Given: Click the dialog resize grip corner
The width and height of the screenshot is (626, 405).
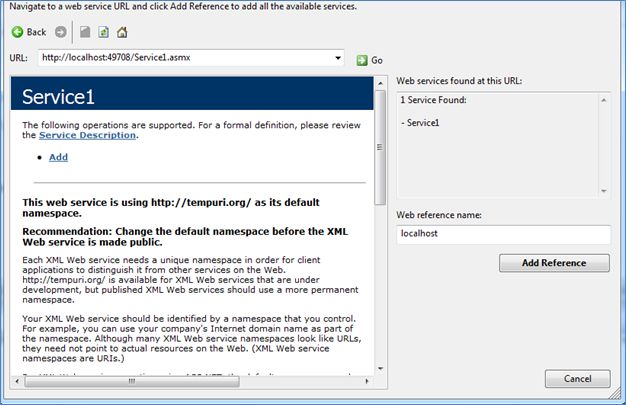Looking at the screenshot, I should (616, 395).
